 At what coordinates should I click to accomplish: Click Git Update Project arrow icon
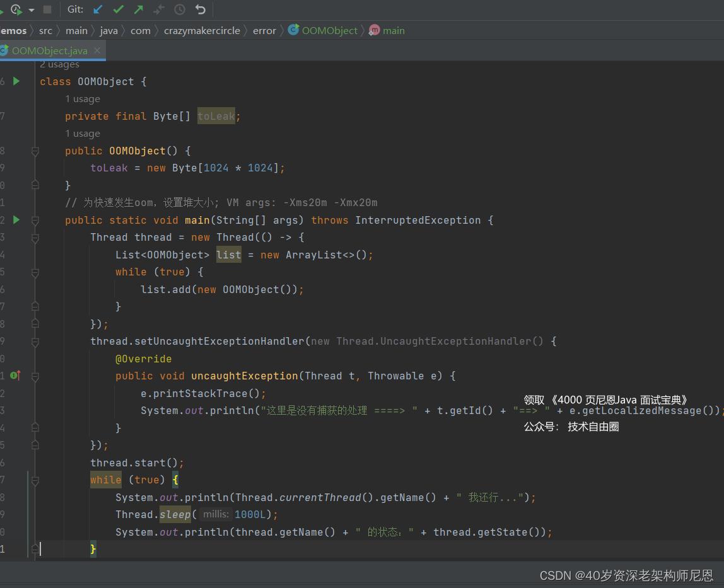click(x=97, y=9)
